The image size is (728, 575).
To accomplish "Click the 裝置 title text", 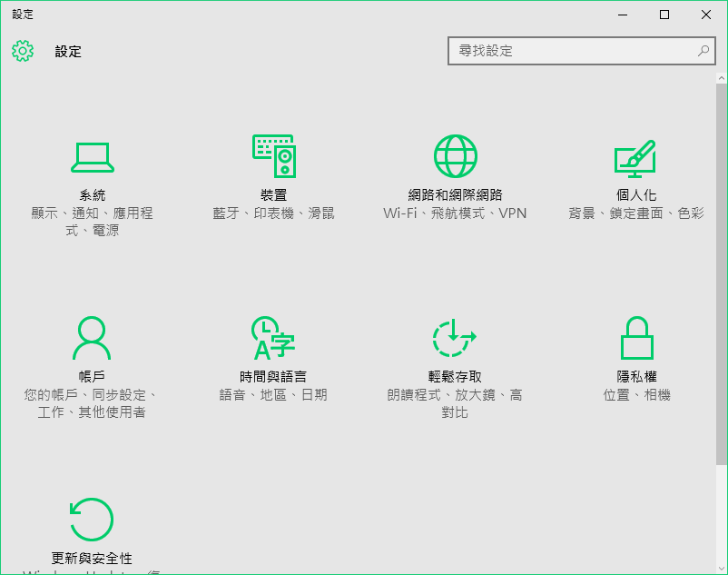I will pos(274,195).
